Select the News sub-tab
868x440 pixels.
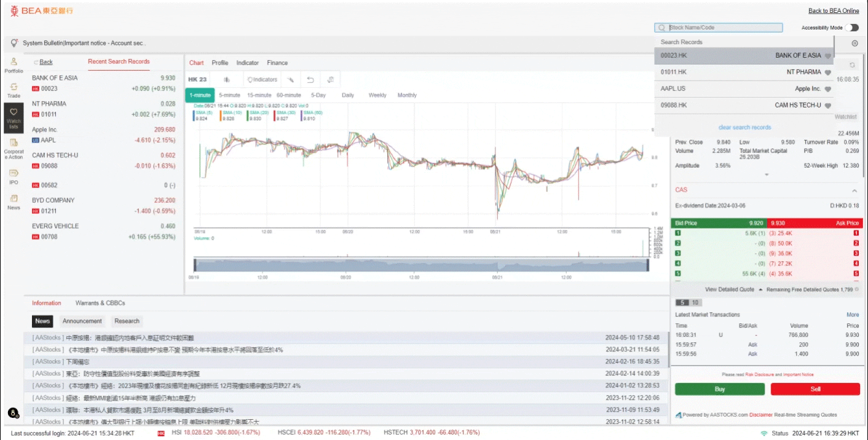42,321
